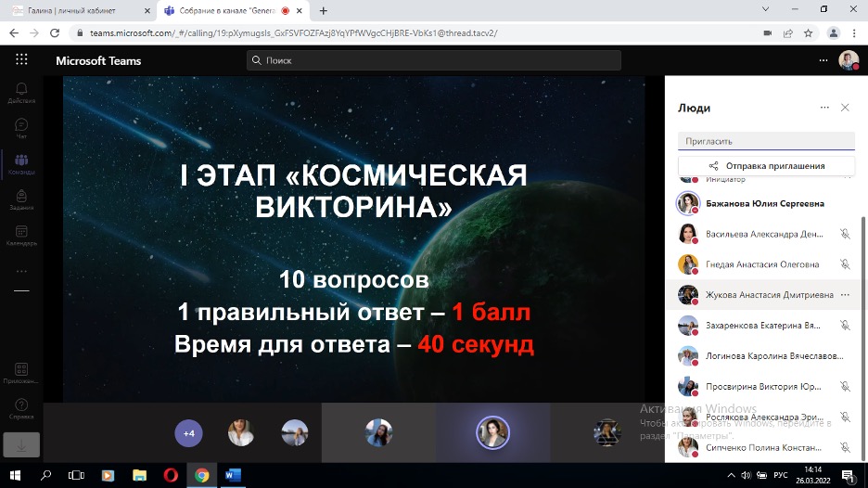
Task: Click muted mic icon beside Васильева Александра
Action: [x=844, y=235]
